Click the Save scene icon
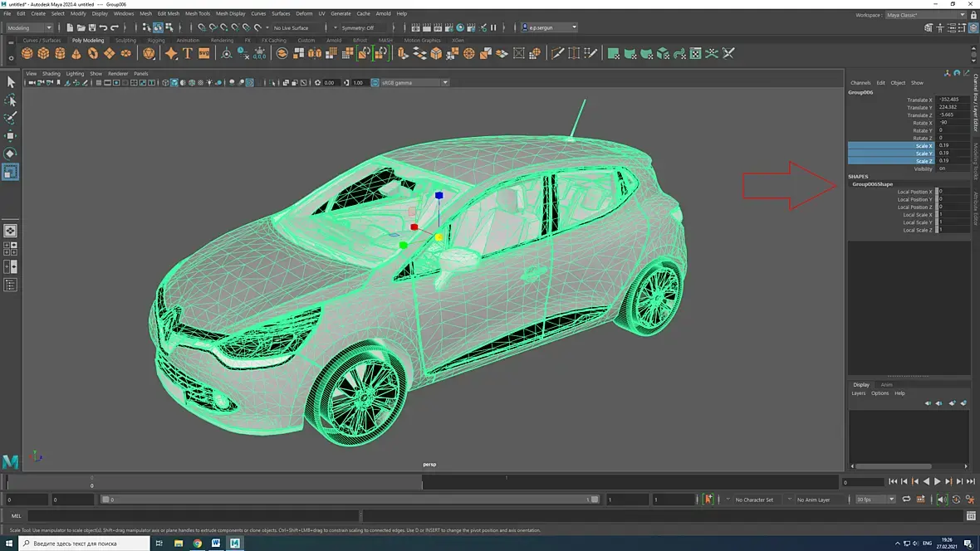Image resolution: width=980 pixels, height=551 pixels. point(91,27)
